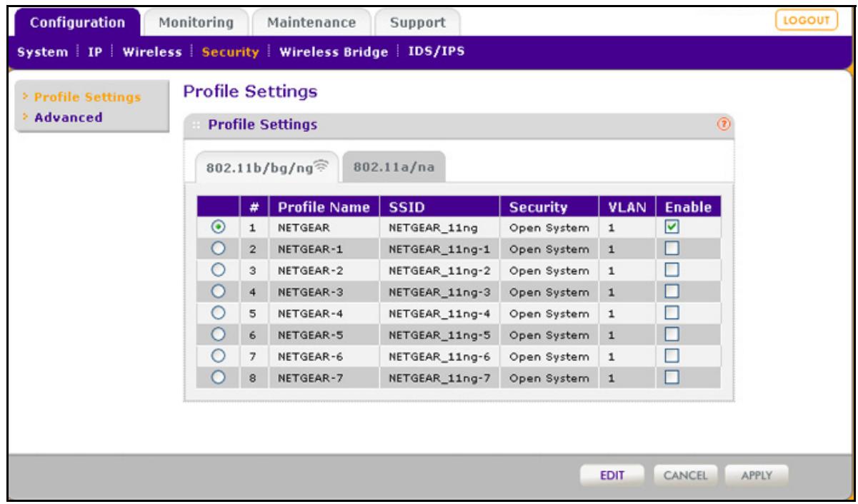Image resolution: width=858 pixels, height=504 pixels.
Task: Enable the NETGEAR_11ng-5 profile checkbox
Action: tap(671, 333)
